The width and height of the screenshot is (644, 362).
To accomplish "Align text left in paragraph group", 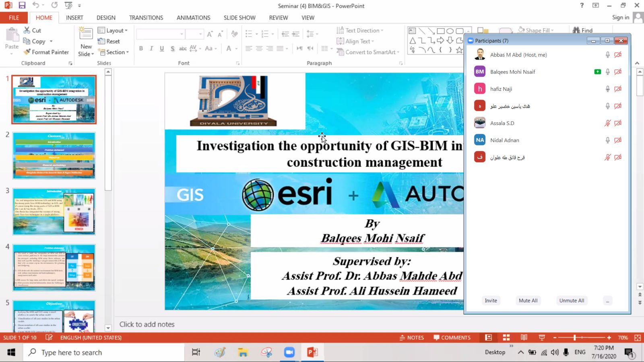I will click(x=249, y=48).
